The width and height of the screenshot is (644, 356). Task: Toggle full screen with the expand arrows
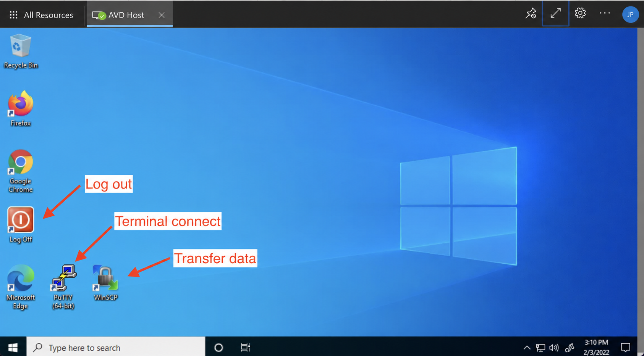coord(555,13)
